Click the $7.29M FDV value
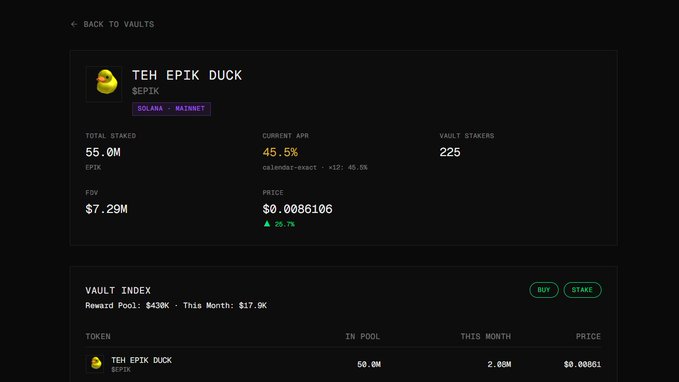679x382 pixels. tap(106, 209)
